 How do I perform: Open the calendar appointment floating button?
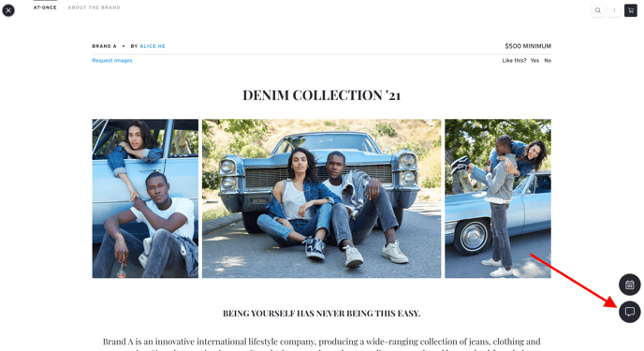coord(630,285)
